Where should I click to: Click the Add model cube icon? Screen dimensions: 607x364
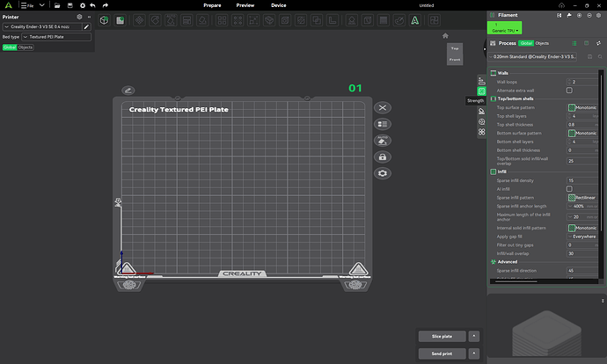click(104, 20)
